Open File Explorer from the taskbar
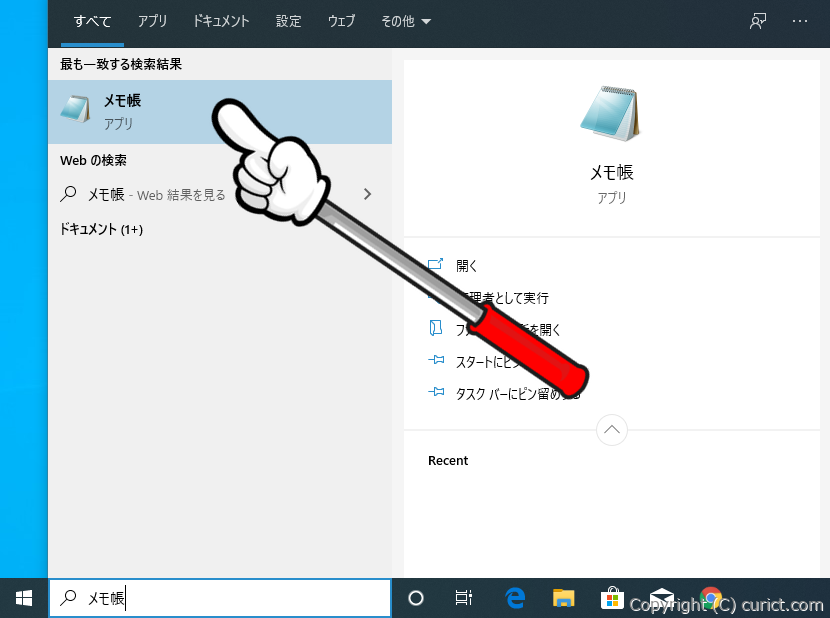 [x=563, y=598]
